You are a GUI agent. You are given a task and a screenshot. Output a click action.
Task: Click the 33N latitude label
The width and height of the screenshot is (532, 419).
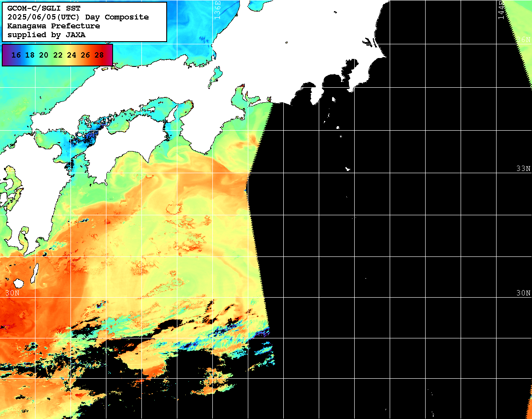pyautogui.click(x=523, y=169)
